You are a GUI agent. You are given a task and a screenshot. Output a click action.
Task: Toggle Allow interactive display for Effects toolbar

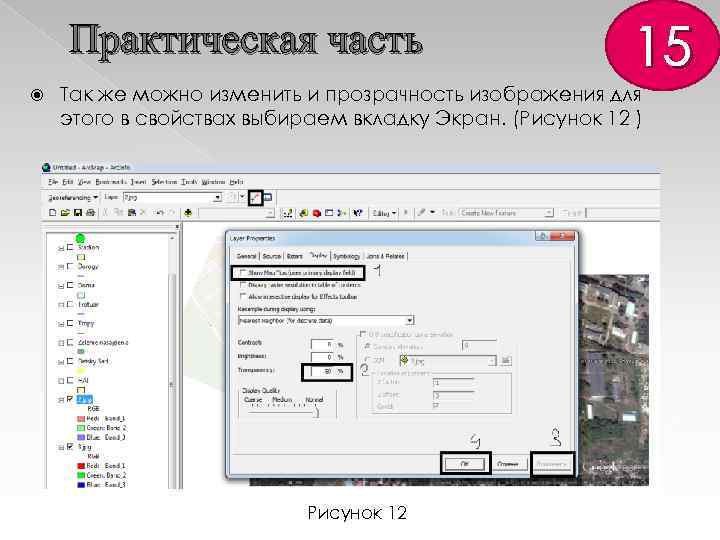click(243, 297)
